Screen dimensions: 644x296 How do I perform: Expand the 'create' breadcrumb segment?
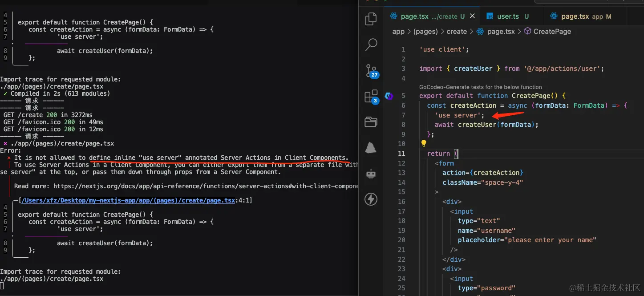pos(457,32)
